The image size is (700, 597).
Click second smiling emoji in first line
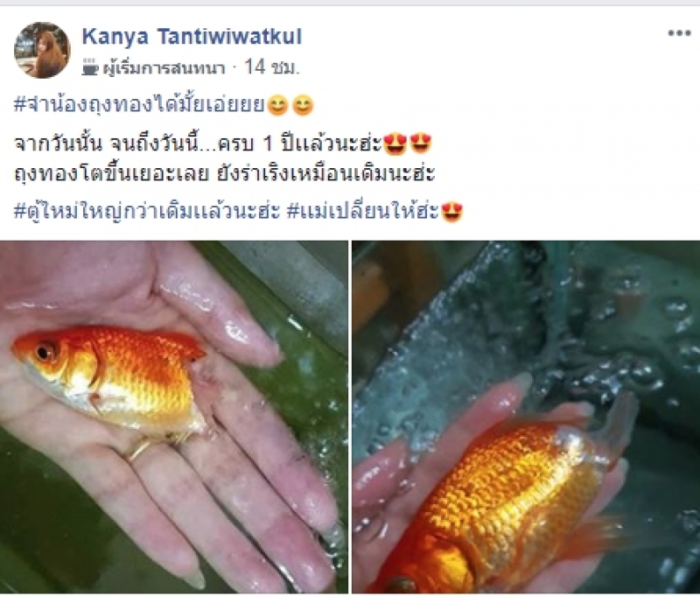tap(303, 106)
